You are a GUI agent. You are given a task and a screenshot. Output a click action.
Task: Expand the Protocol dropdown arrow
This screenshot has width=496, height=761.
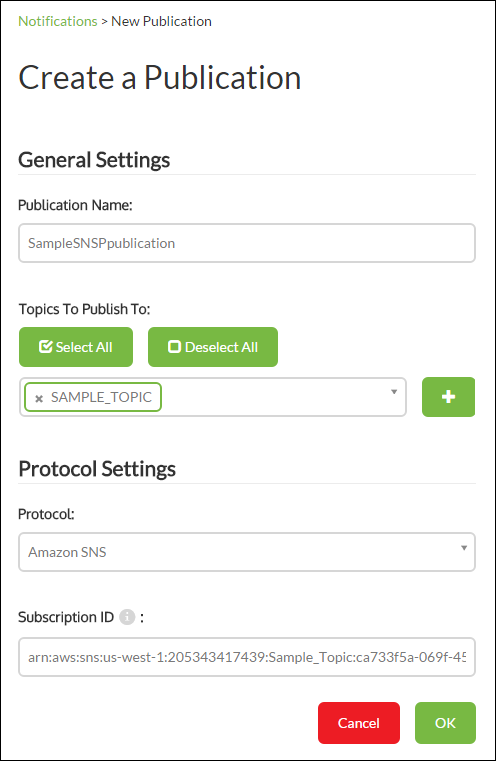pos(464,547)
